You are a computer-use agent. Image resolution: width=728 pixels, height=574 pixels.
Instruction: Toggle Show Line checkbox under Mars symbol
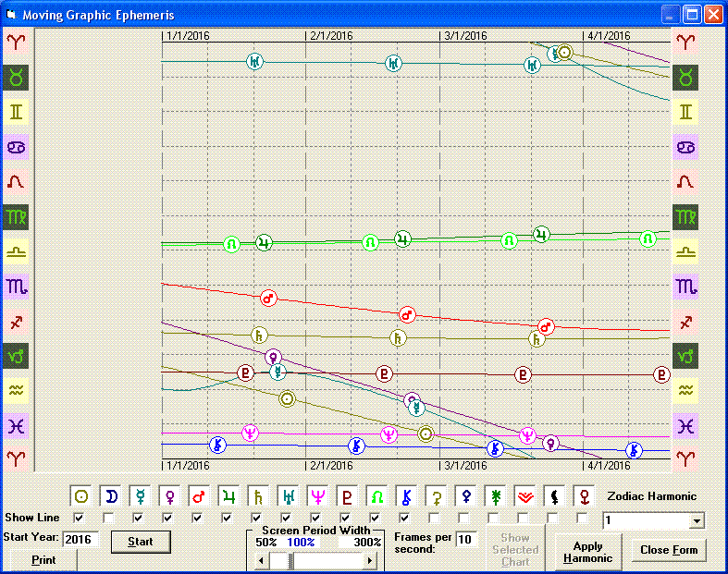(198, 518)
